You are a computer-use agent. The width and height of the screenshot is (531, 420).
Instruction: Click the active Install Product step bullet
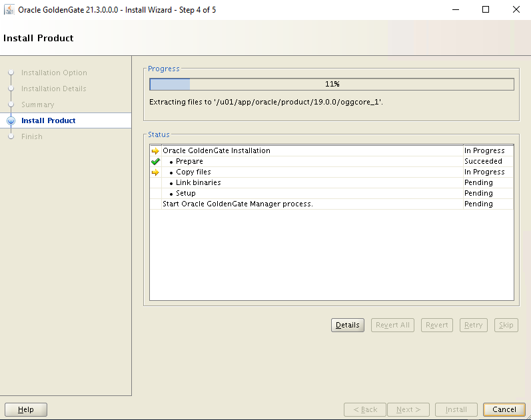tap(11, 120)
